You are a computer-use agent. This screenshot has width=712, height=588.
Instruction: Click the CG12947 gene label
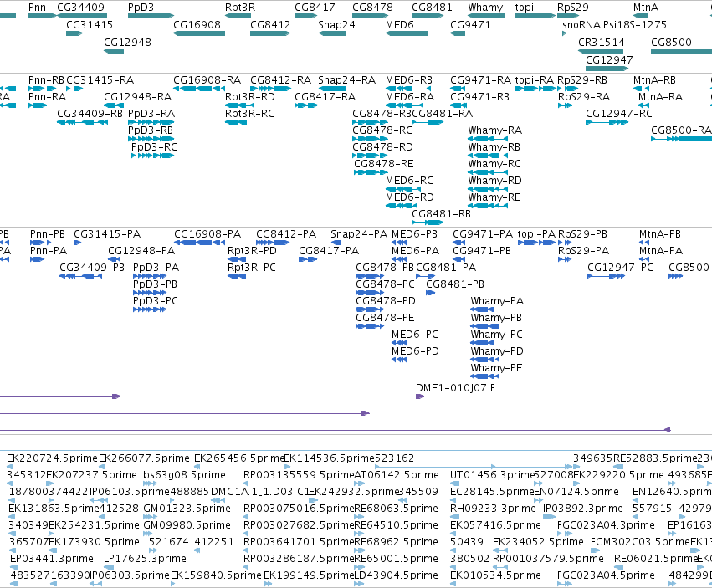click(x=609, y=59)
